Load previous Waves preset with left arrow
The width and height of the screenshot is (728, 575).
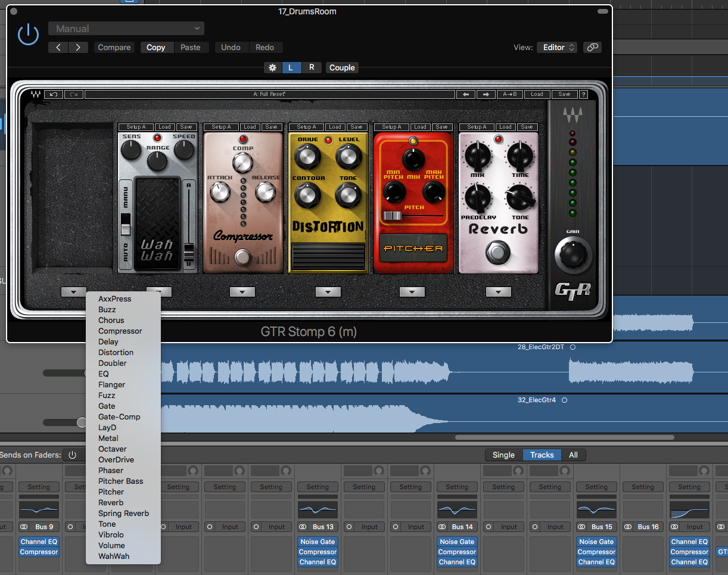pos(466,94)
